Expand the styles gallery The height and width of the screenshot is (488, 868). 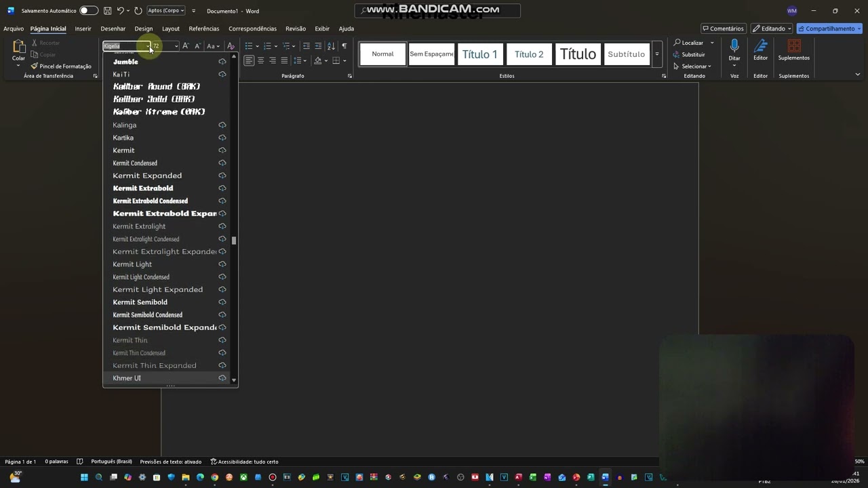(x=656, y=54)
